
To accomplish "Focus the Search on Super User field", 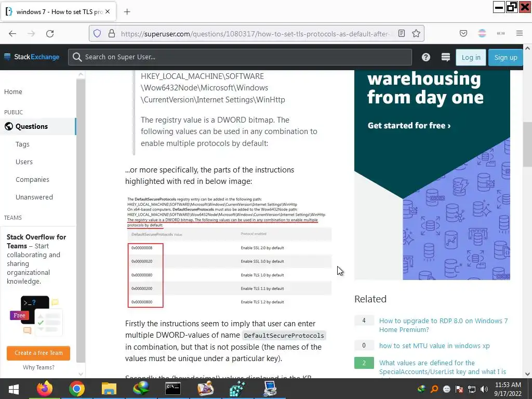I will [x=240, y=57].
